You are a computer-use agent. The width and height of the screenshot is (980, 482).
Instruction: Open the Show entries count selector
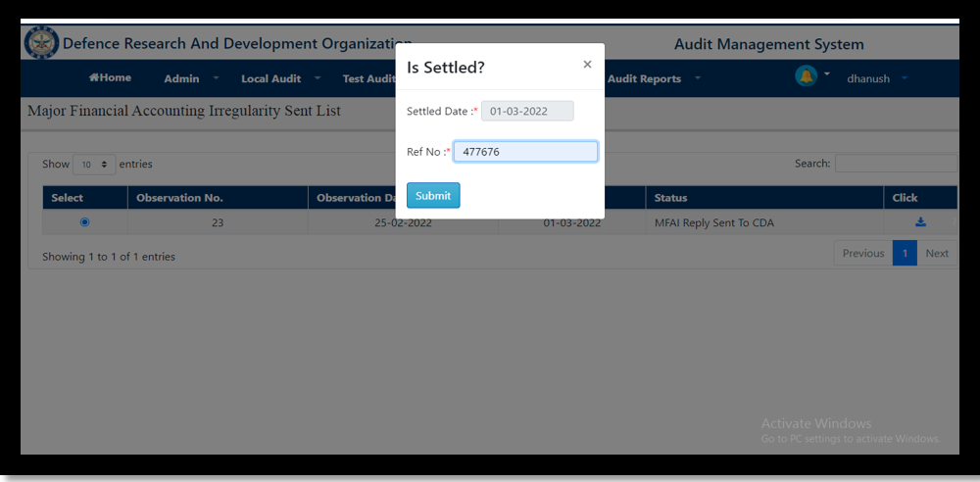(x=94, y=165)
